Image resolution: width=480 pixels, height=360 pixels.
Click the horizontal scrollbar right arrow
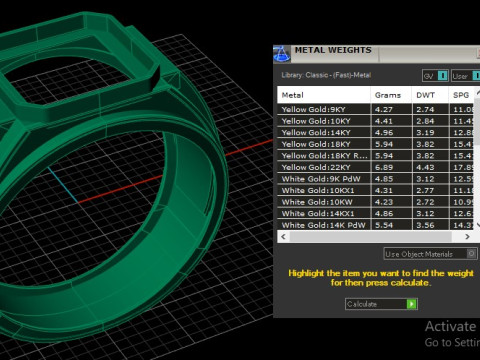coord(467,237)
